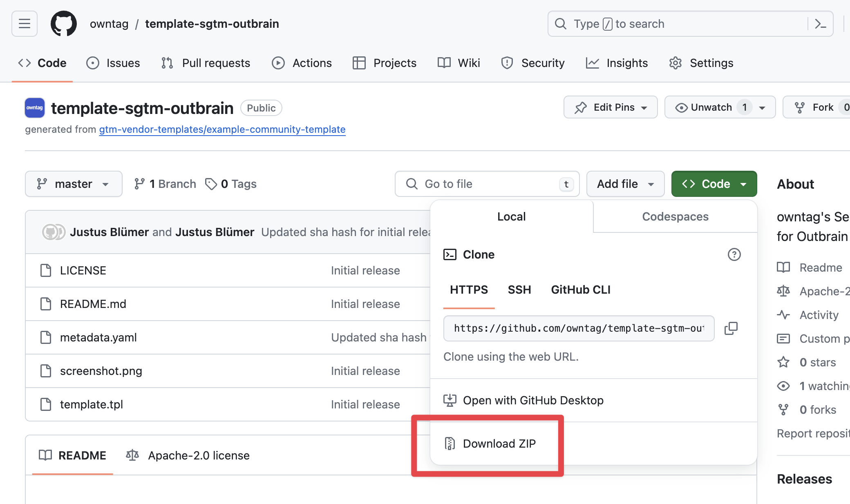850x504 pixels.
Task: Click the owntag organization avatar
Action: point(35,108)
